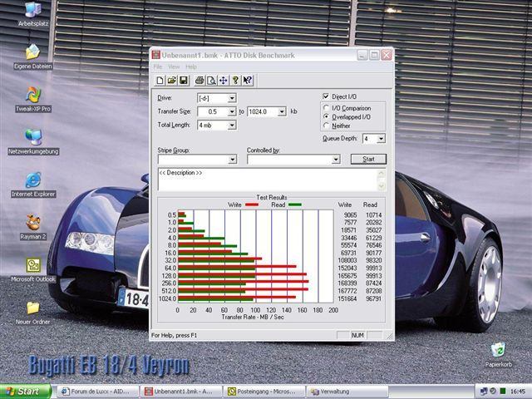Click the NUM status bar indicator

[357, 335]
